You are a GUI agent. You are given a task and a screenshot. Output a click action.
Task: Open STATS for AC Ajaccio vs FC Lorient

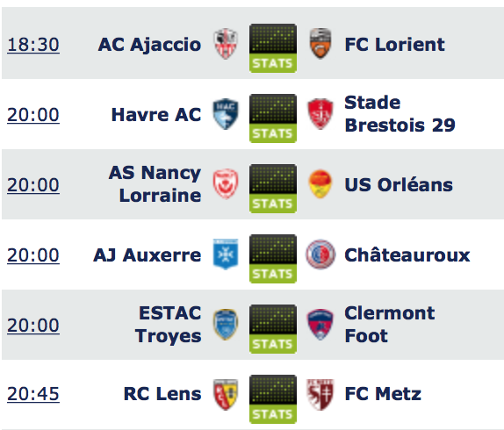(273, 48)
